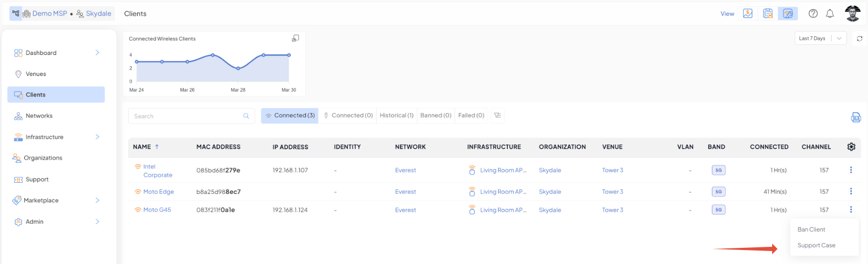The height and width of the screenshot is (264, 868).
Task: Expand the Dashboard chevron
Action: click(x=97, y=53)
